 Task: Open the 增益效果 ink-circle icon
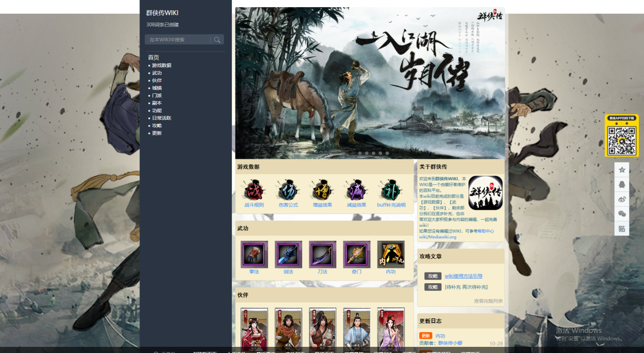pyautogui.click(x=322, y=190)
